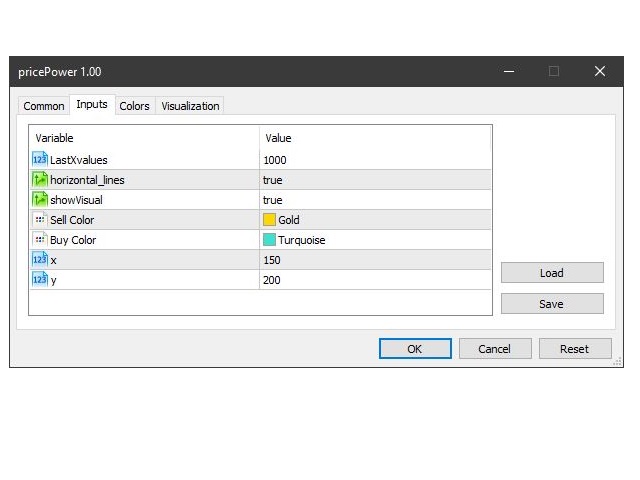
Task: Select the showVisual variable name
Action: [76, 200]
